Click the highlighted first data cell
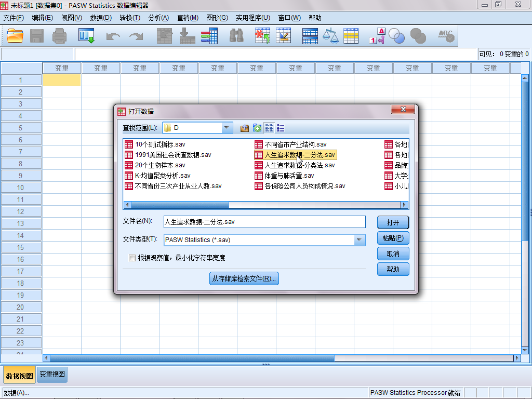The image size is (532, 399). 62,80
